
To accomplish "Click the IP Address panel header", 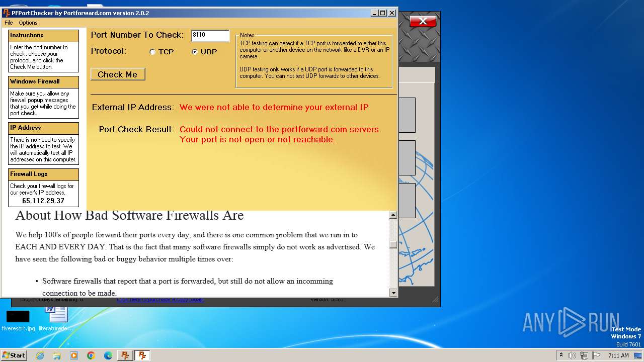I will pyautogui.click(x=43, y=128).
